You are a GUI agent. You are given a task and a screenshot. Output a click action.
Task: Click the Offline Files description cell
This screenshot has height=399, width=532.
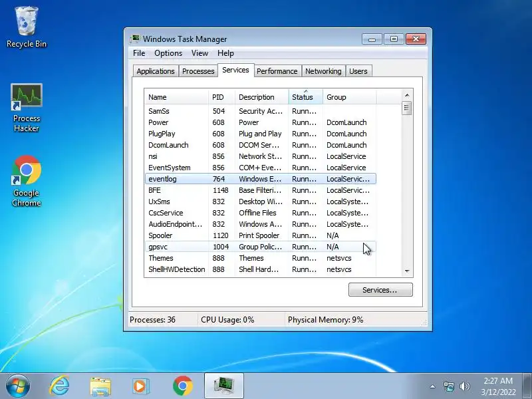point(257,213)
